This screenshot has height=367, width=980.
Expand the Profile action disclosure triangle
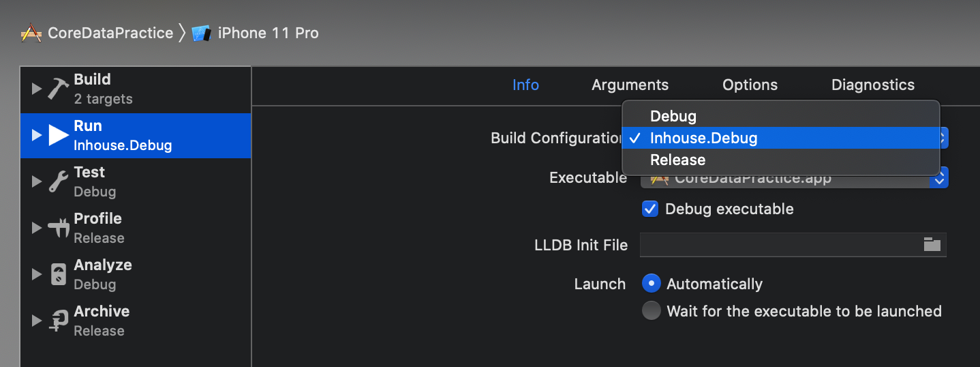(37, 228)
